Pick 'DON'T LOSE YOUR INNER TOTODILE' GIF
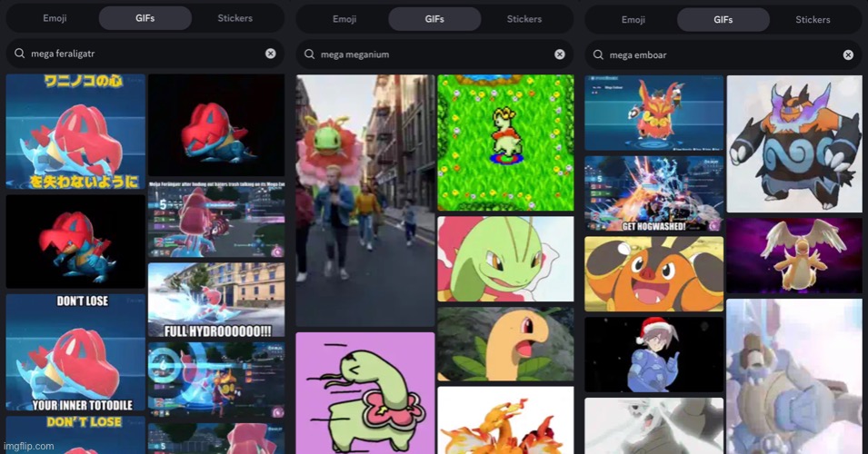868x454 pixels. 75,352
